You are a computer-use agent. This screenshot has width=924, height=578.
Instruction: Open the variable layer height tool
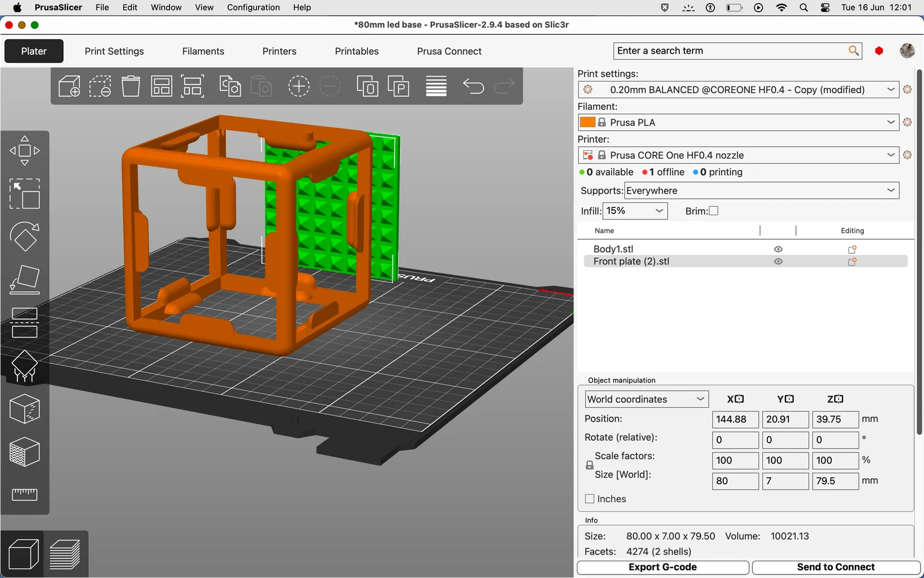click(x=436, y=87)
